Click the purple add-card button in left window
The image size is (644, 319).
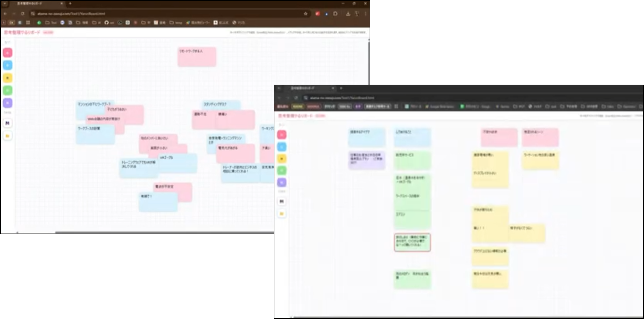coord(8,103)
